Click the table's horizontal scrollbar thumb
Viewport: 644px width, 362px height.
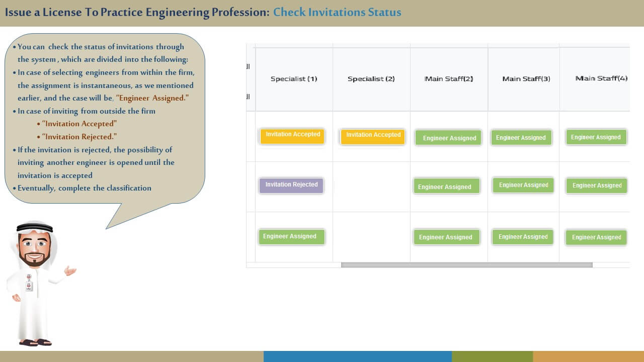(466, 265)
